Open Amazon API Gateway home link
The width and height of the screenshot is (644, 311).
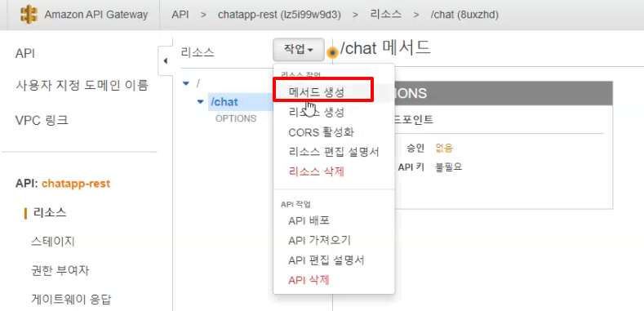tap(95, 15)
